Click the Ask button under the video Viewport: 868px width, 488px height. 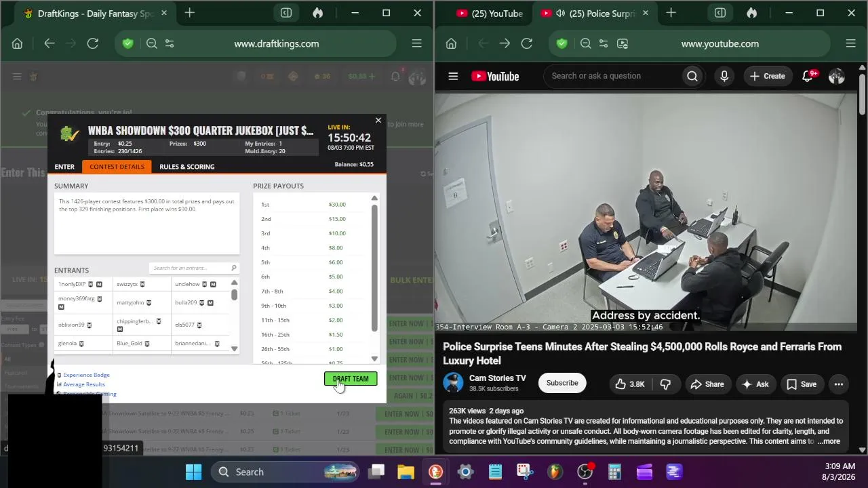click(755, 384)
